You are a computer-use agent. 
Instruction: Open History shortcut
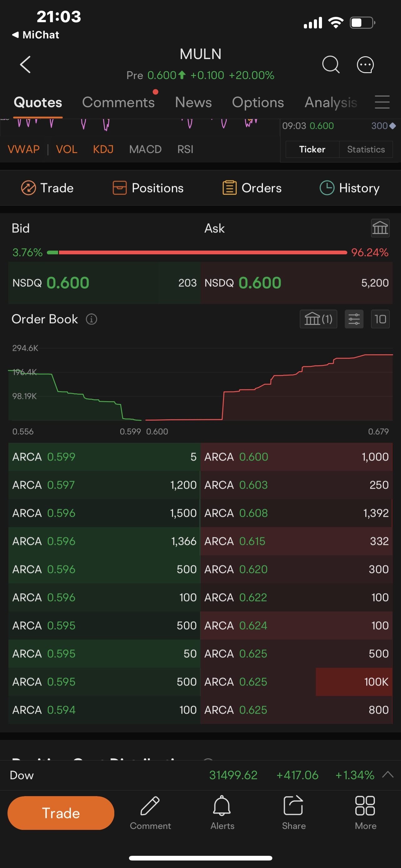click(349, 188)
